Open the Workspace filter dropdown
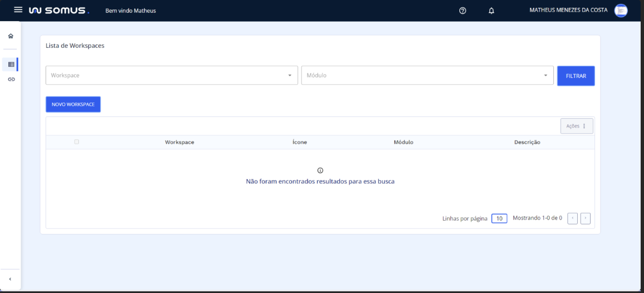 172,75
